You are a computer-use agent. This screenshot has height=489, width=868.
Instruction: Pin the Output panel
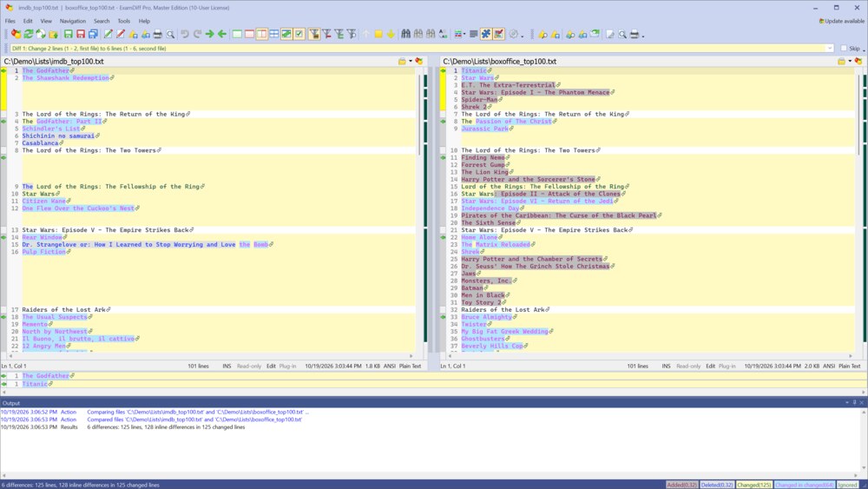pos(854,403)
